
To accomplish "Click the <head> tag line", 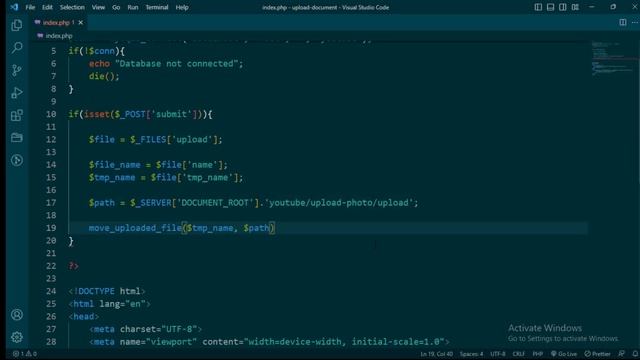I will (x=84, y=317).
